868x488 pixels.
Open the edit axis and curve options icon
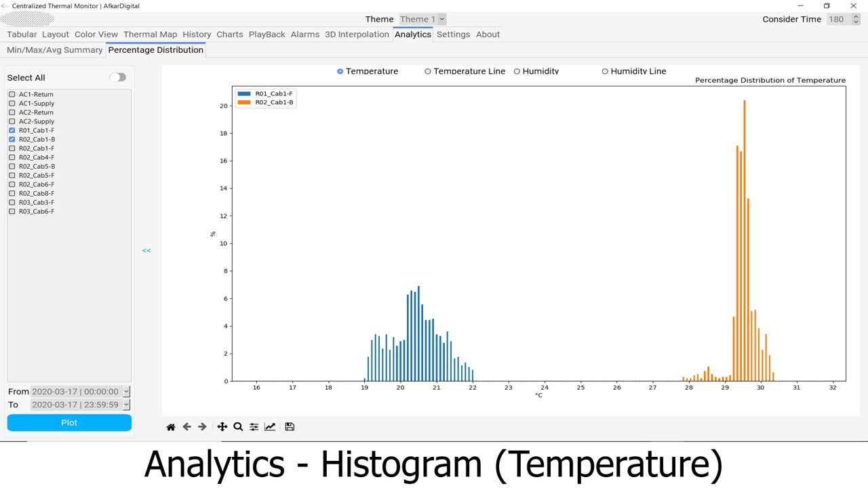point(270,427)
